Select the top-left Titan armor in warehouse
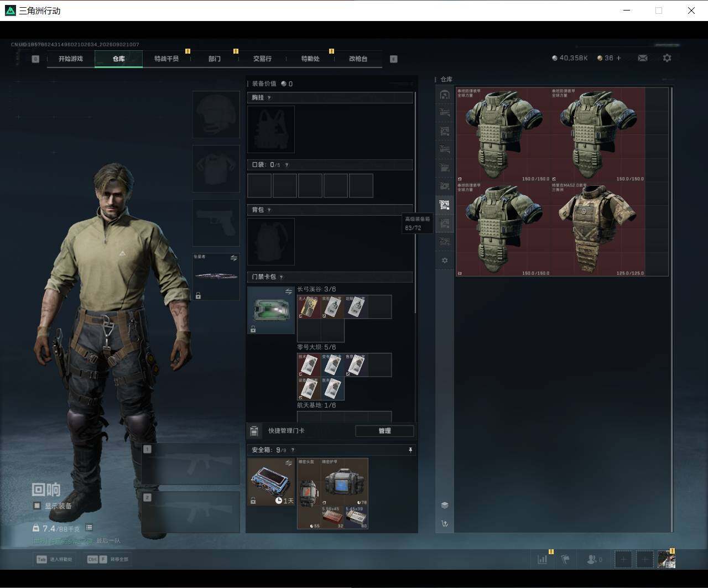Image resolution: width=708 pixels, height=588 pixels. [x=503, y=134]
